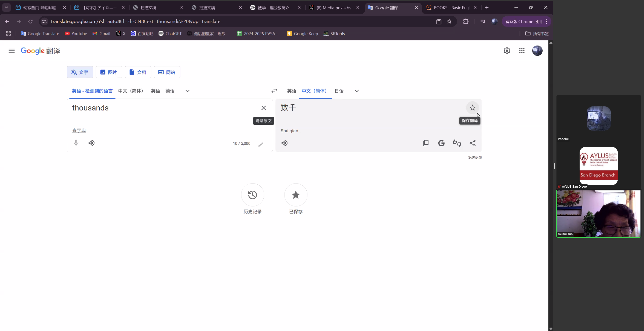Image resolution: width=644 pixels, height=331 pixels.
Task: Click the 查字典 dictionary link
Action: tap(79, 131)
